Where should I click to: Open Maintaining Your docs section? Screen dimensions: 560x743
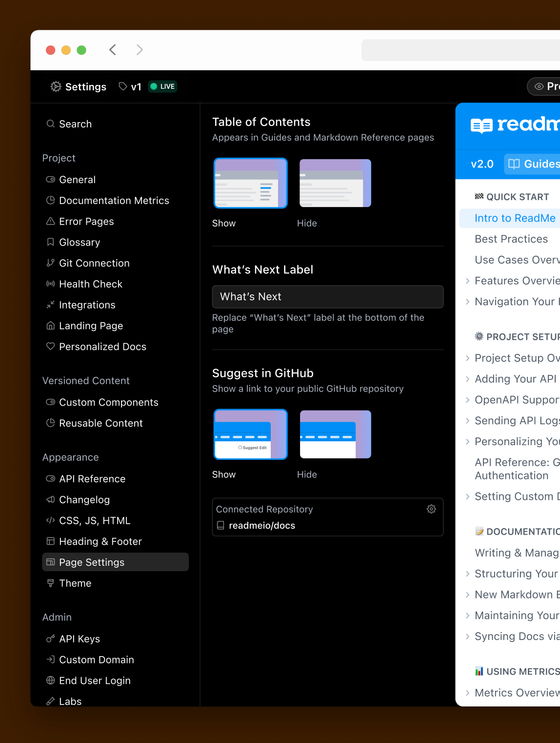point(517,616)
